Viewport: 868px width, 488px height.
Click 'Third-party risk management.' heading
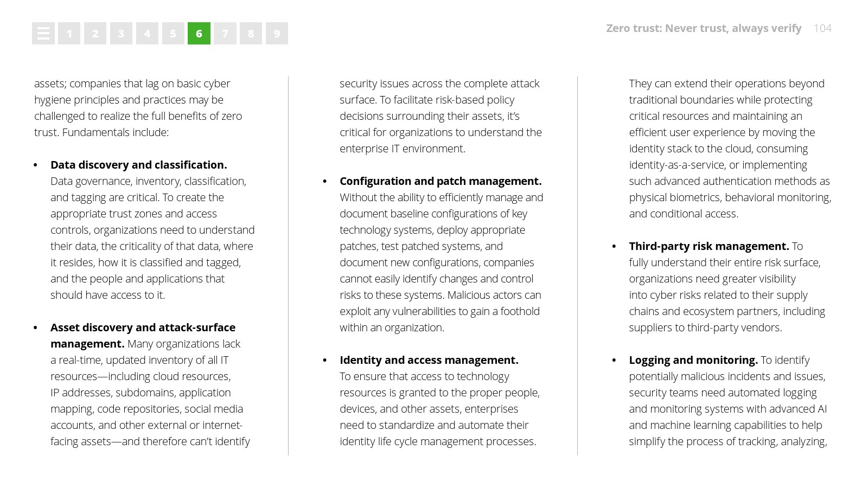tap(709, 246)
